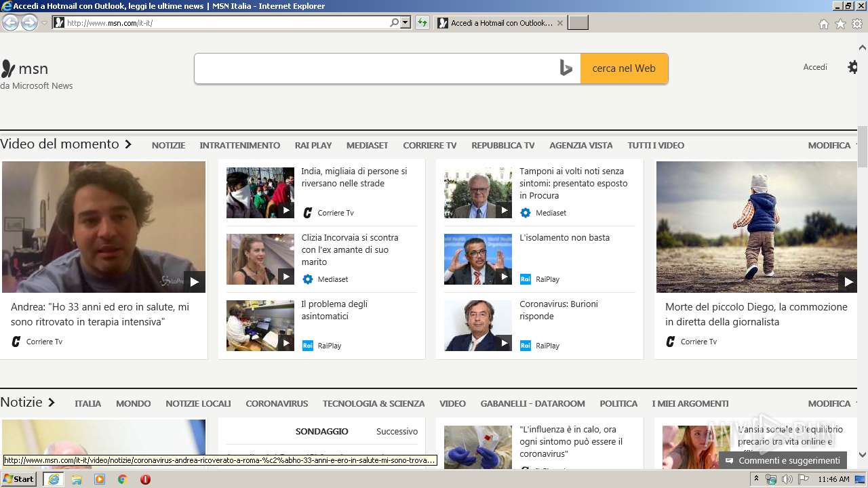Select the REPUBBLICA TV video category
This screenshot has height=488, width=868.
pos(503,145)
